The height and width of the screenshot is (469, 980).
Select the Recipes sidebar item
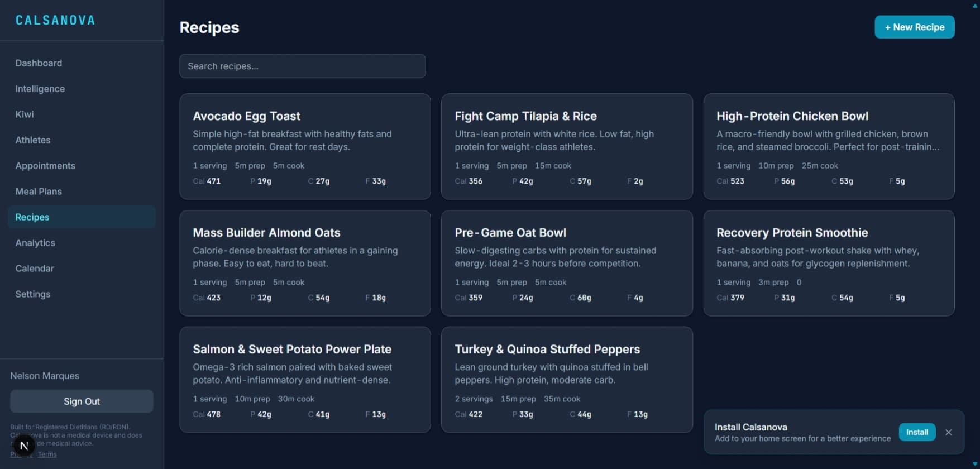click(x=32, y=217)
